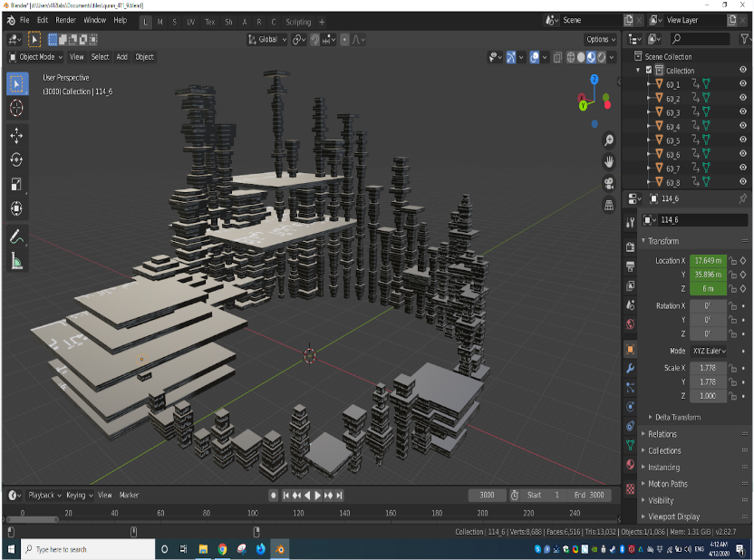This screenshot has height=560, width=754.
Task: Click the zoom magnifier viewport icon
Action: pos(609,140)
